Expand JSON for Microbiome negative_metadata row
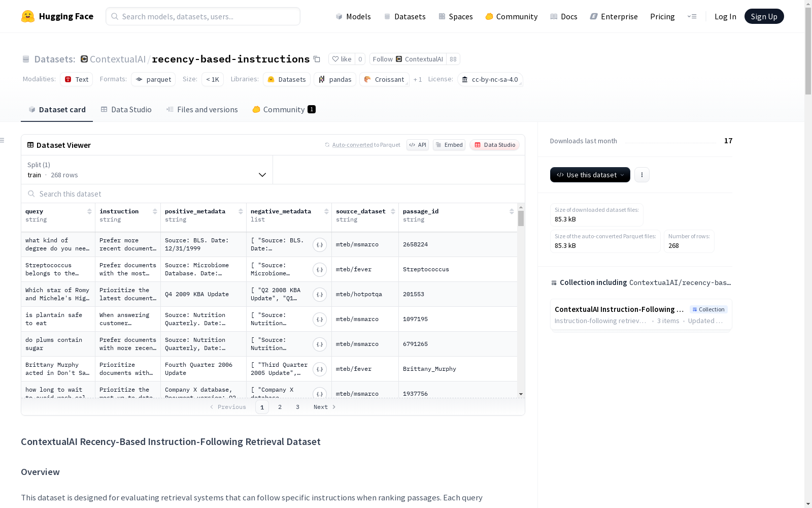This screenshot has height=508, width=812. (320, 270)
